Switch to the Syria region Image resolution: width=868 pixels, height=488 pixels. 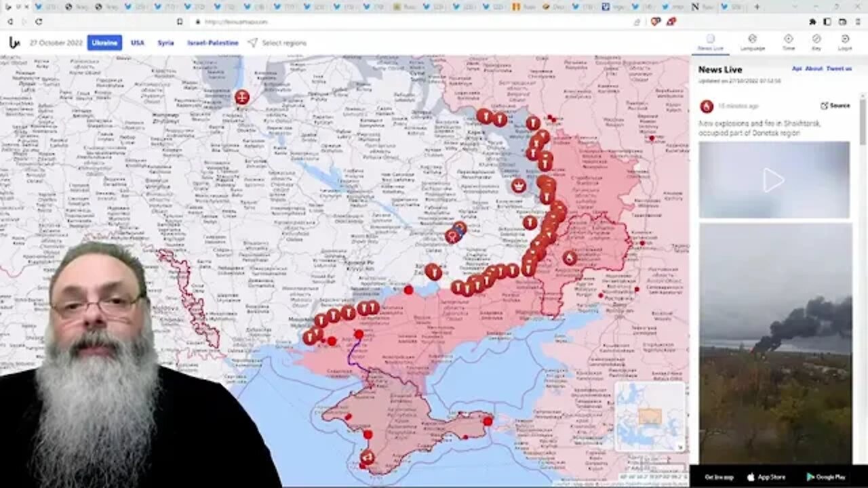pyautogui.click(x=165, y=43)
